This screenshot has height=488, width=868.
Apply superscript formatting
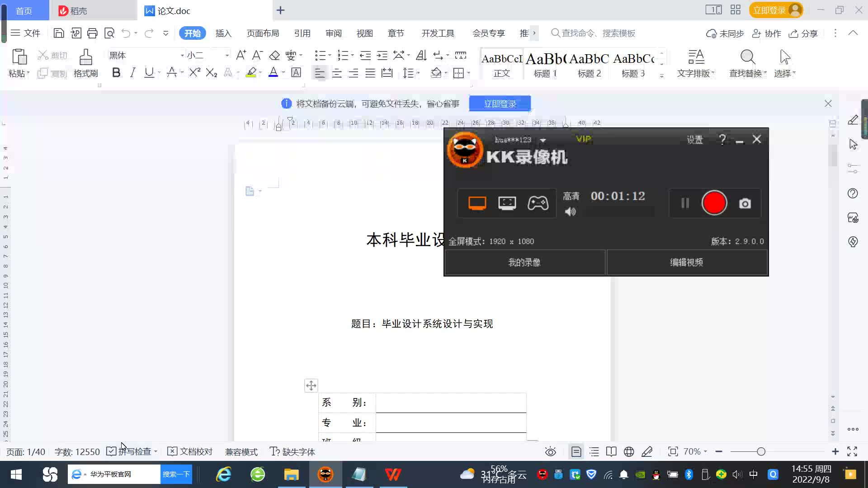point(195,73)
